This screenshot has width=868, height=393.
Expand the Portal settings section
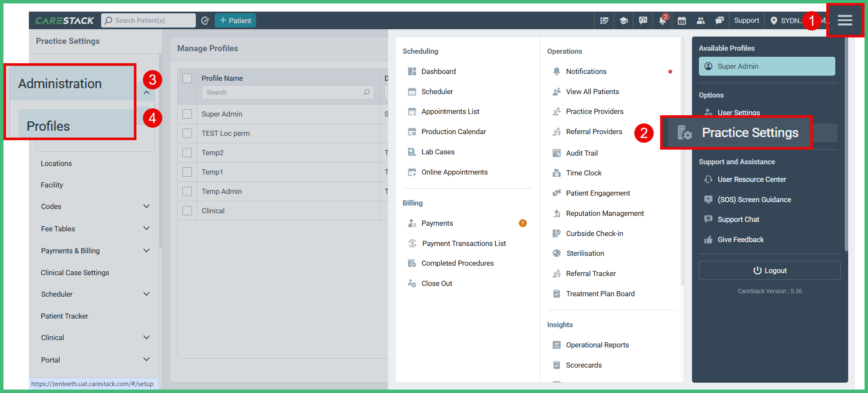pos(146,359)
